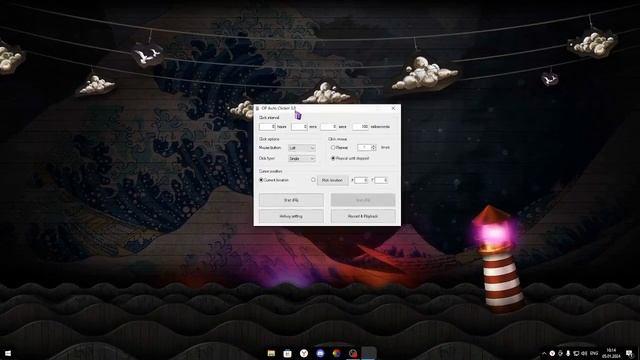
Task: Click the Y coordinate input field
Action: (381, 180)
